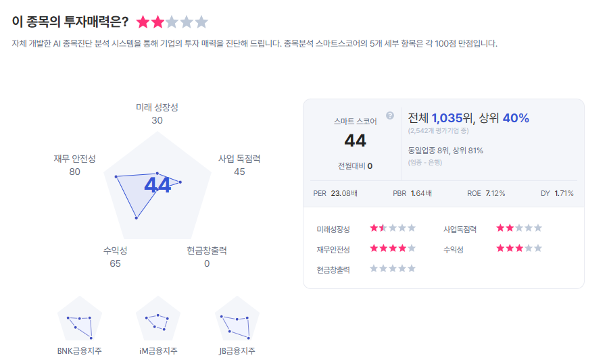Click the iM금융지주 company name link
The image size is (609, 364).
point(158,351)
